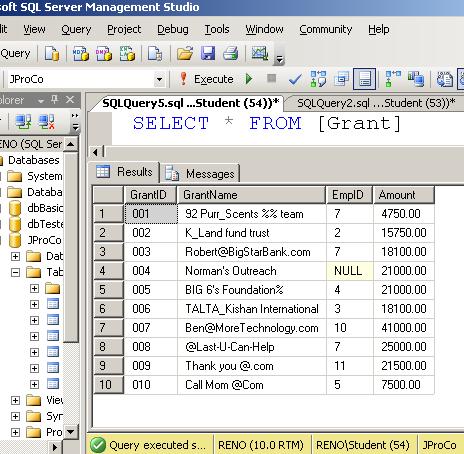Click the Object Explorer scroll down arrow
Viewport: 464px width, 454px height.
[x=70, y=432]
